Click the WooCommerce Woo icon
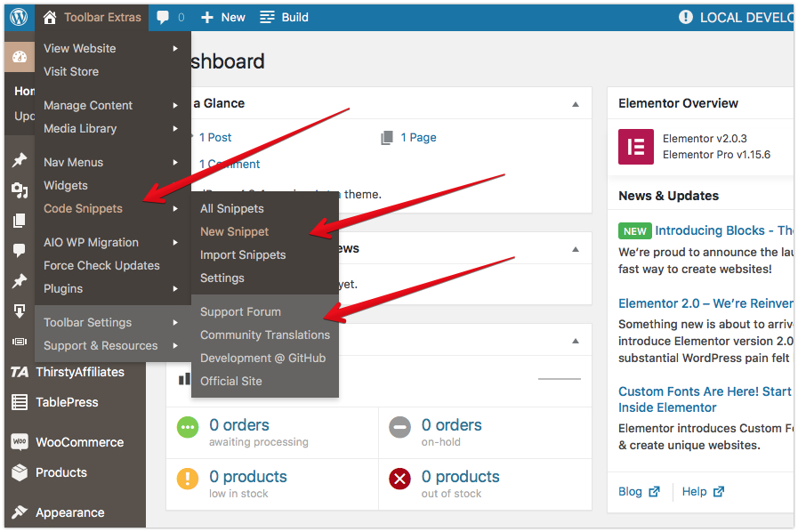 pos(20,442)
